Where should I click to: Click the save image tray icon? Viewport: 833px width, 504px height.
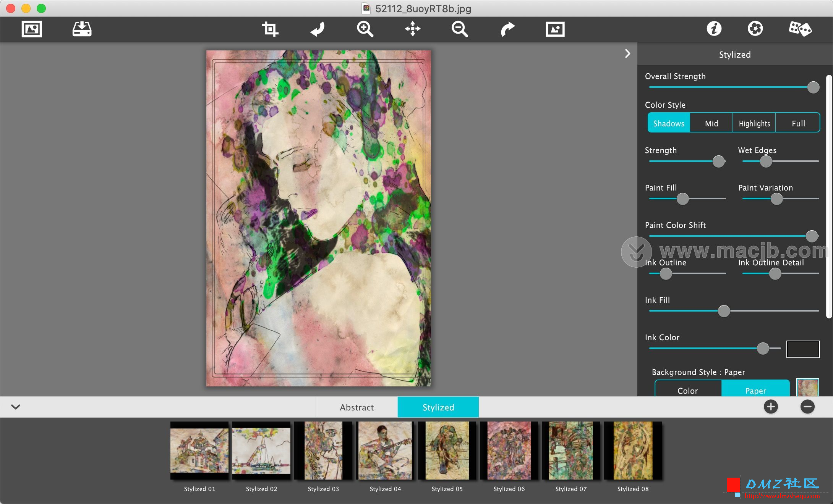[x=82, y=29]
